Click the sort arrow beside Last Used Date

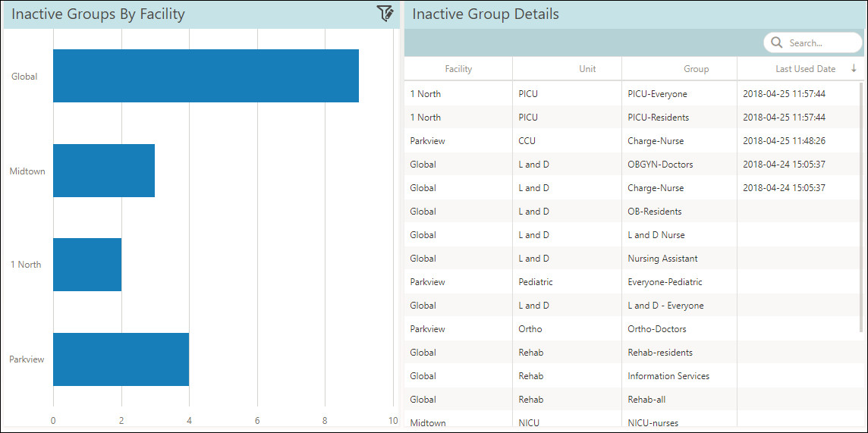(x=854, y=68)
